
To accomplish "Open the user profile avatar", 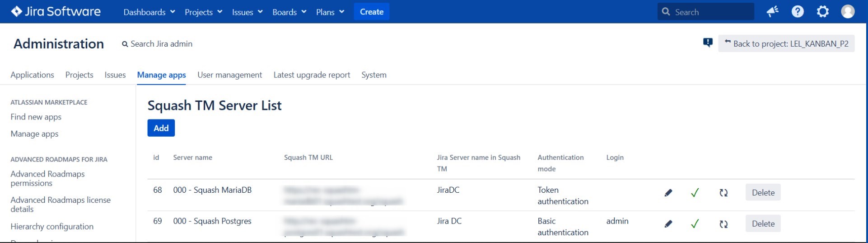I will (848, 12).
